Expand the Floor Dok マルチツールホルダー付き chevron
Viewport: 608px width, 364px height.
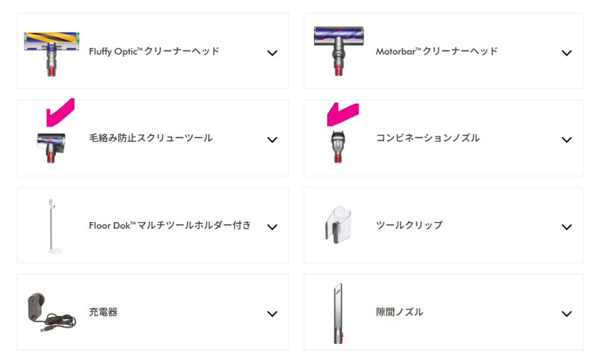(272, 227)
